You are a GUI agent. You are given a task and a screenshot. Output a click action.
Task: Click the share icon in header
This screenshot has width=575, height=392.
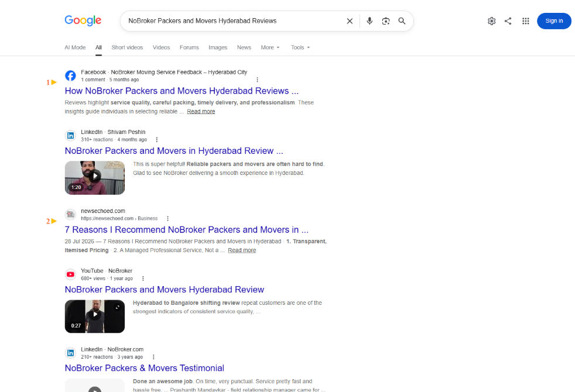tap(508, 21)
